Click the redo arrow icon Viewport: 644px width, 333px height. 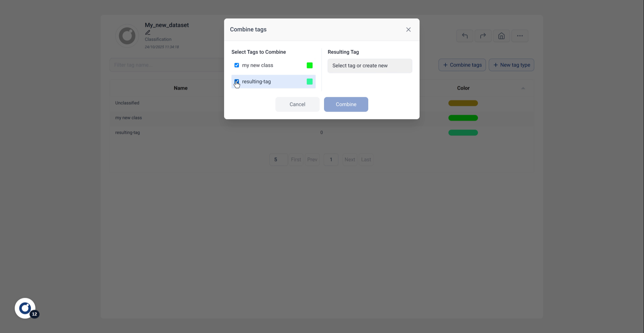(483, 36)
